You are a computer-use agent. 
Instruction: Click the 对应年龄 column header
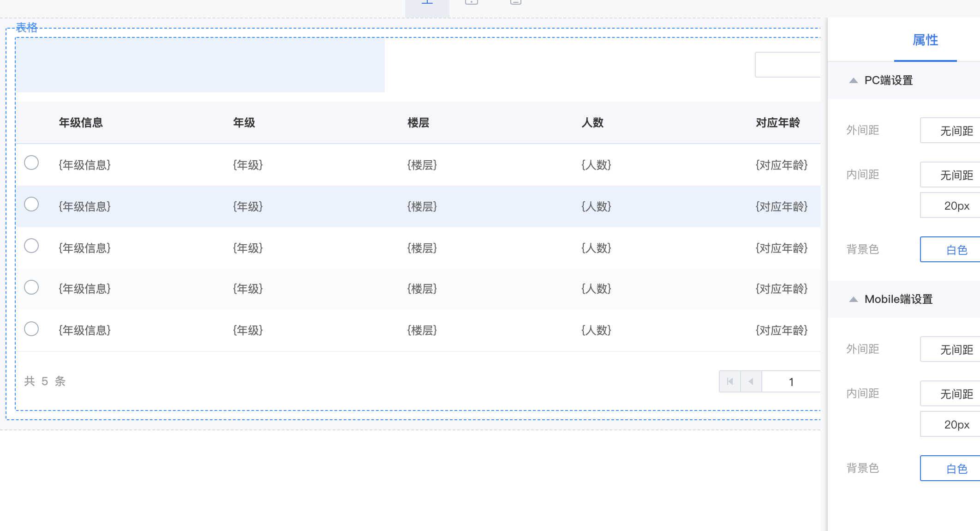click(x=777, y=122)
